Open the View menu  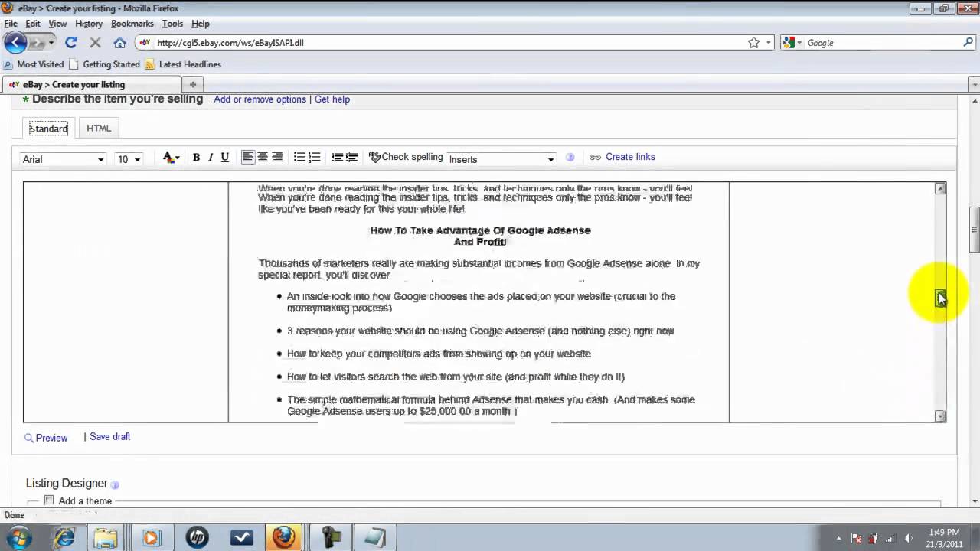[57, 24]
